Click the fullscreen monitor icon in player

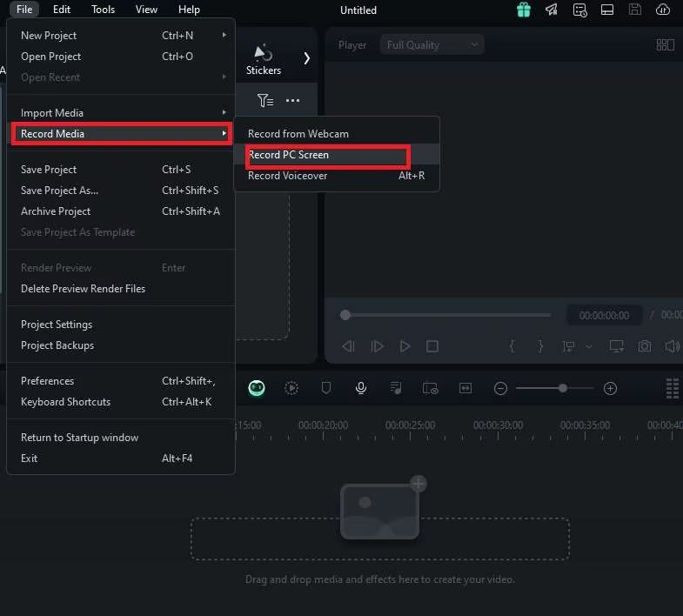616,346
